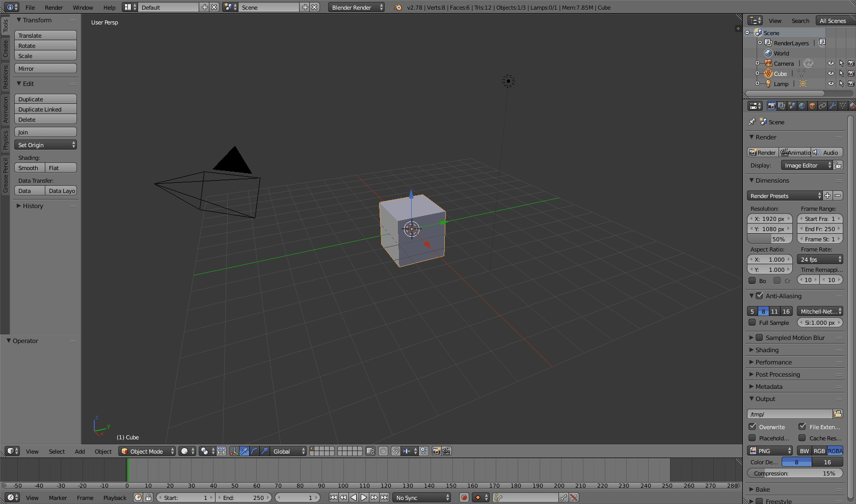Open the Modifiers tab (wrench icon)
This screenshot has width=856, height=504.
[x=832, y=106]
